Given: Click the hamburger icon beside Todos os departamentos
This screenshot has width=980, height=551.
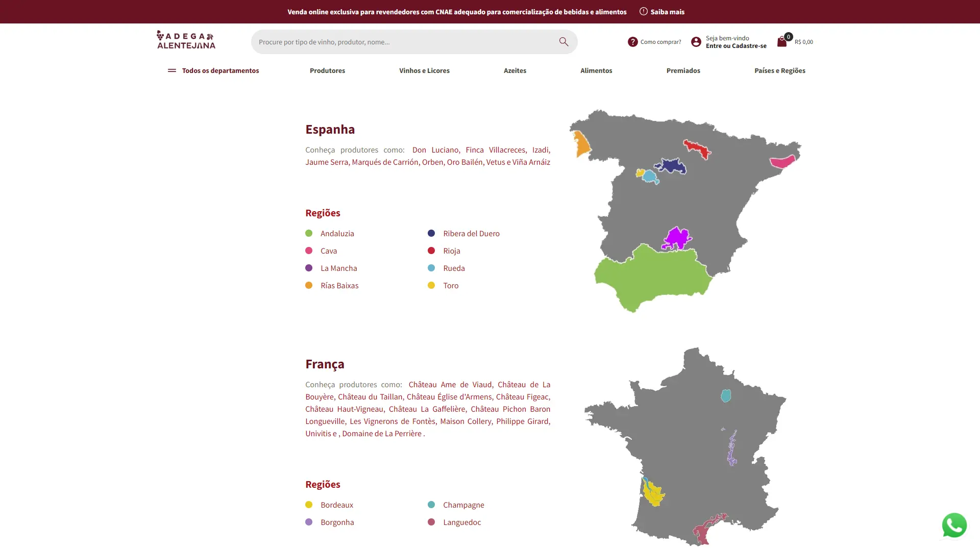Looking at the screenshot, I should [172, 70].
